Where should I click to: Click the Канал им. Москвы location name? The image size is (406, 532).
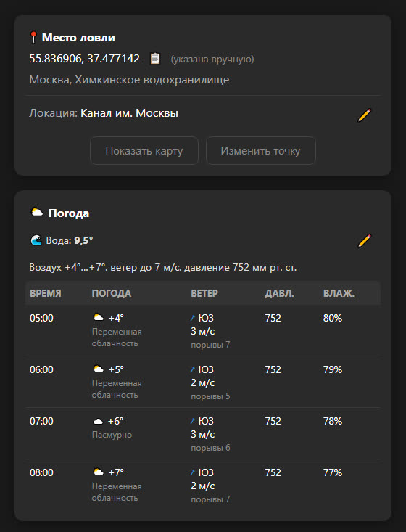pyautogui.click(x=129, y=113)
